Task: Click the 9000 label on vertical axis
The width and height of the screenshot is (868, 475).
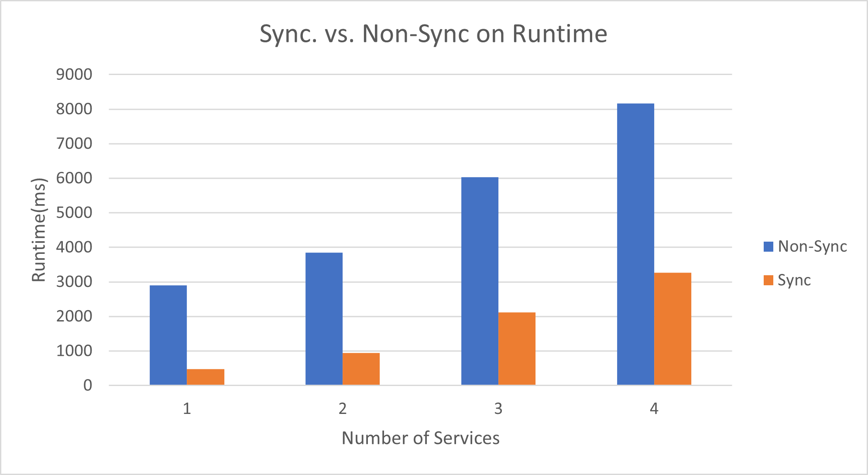Action: 74,75
